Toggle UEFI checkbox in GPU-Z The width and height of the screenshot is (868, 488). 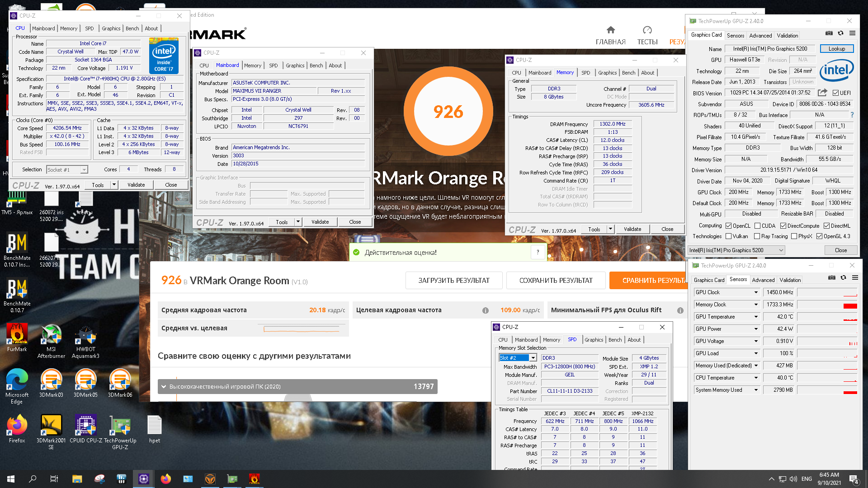click(836, 93)
